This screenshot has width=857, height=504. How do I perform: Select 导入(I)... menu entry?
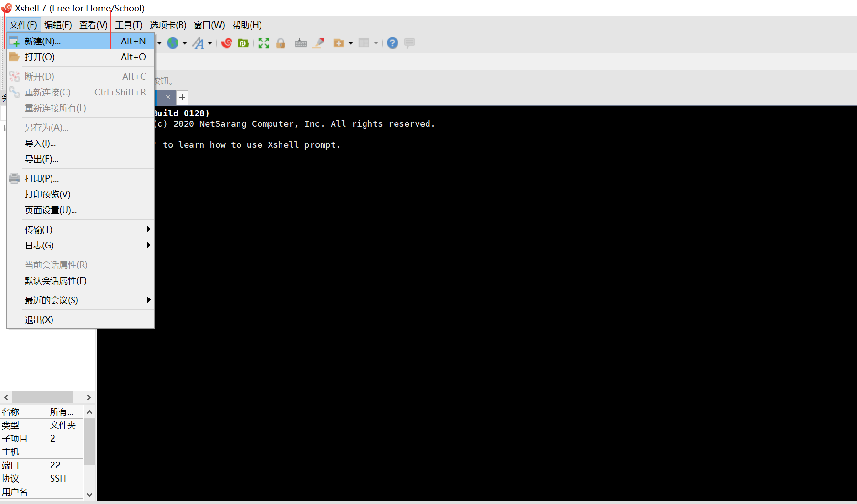80,143
